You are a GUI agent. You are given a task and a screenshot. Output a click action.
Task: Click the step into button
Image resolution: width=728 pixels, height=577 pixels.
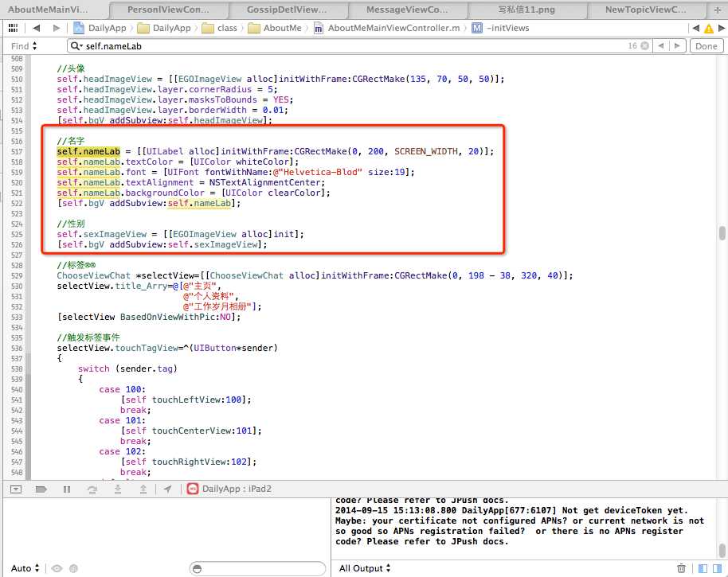118,489
